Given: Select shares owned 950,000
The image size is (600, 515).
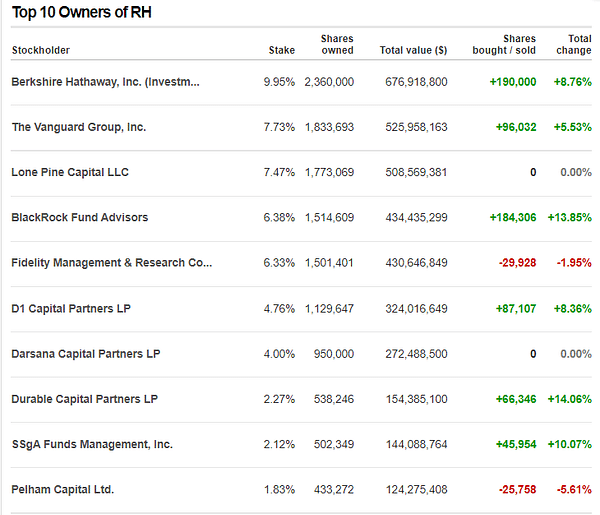Looking at the screenshot, I should point(334,354).
